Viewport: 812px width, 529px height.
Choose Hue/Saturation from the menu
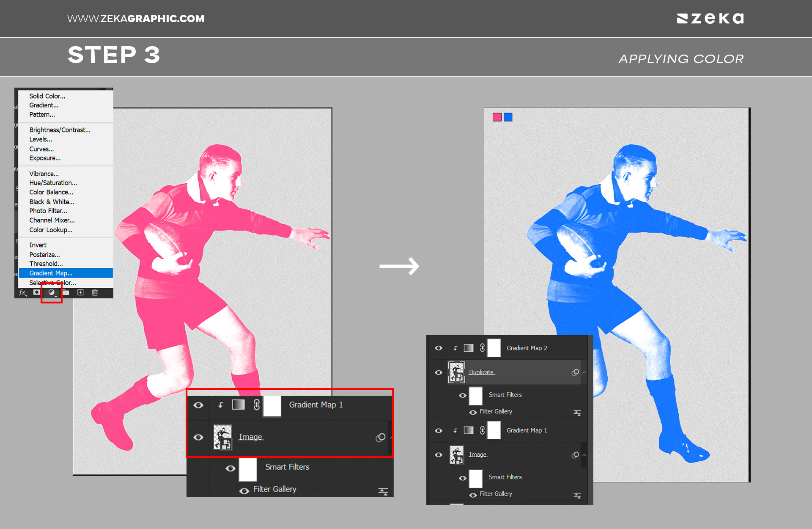click(53, 183)
